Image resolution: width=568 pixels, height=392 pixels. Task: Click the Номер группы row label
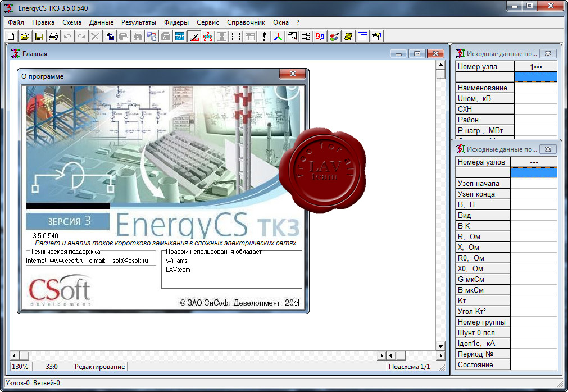pos(483,322)
